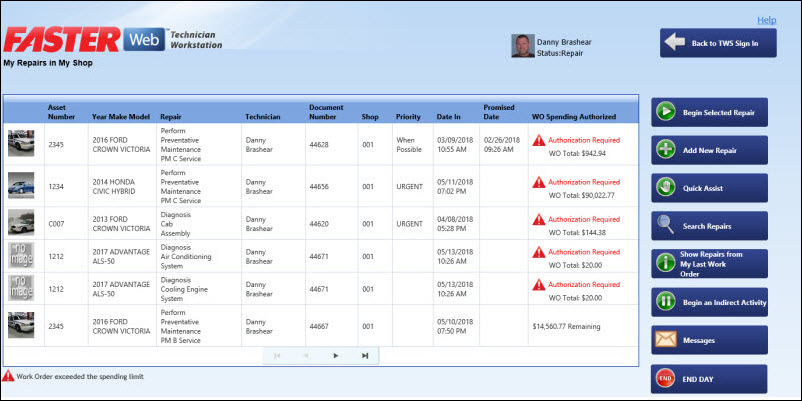Click the back arrow for TWS Sign In
The width and height of the screenshot is (802, 401).
pos(675,42)
